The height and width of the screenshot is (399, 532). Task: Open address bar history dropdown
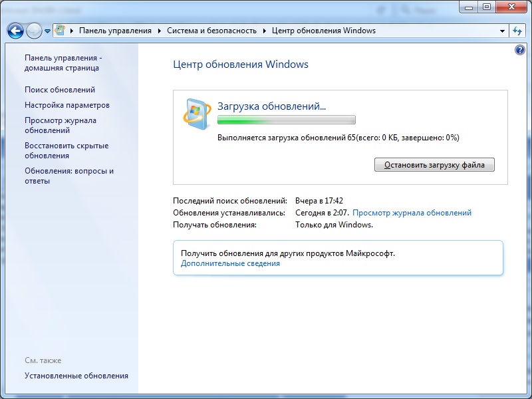click(502, 31)
